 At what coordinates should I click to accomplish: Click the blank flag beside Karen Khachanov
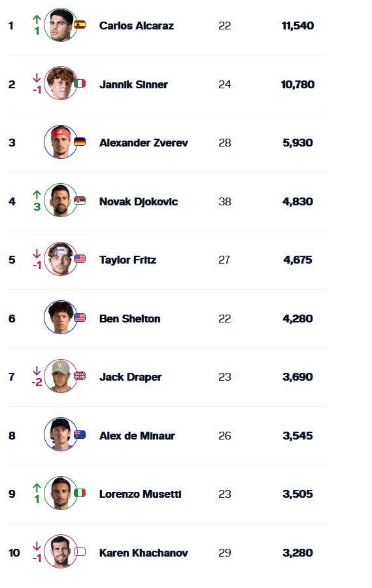point(80,551)
